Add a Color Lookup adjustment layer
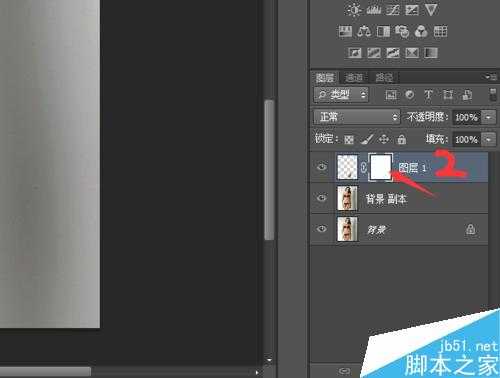The height and width of the screenshot is (378, 500). (440, 32)
